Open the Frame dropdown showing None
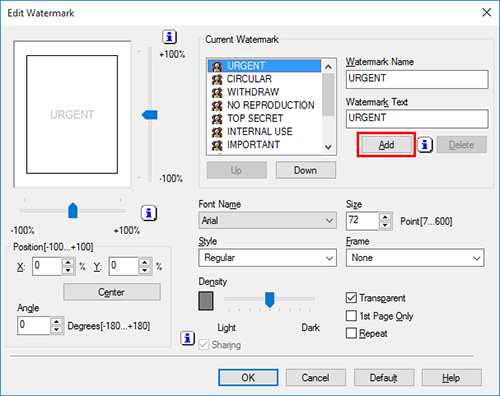This screenshot has height=396, width=500. pyautogui.click(x=415, y=258)
